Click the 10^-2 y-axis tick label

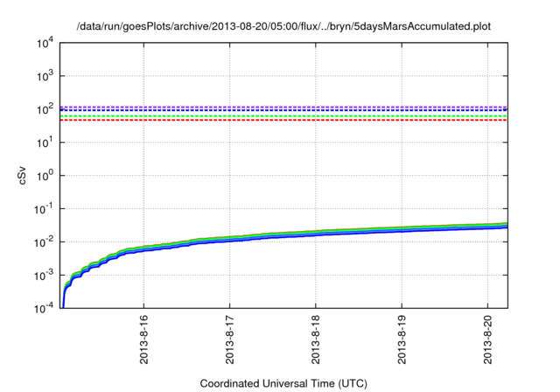pos(44,242)
